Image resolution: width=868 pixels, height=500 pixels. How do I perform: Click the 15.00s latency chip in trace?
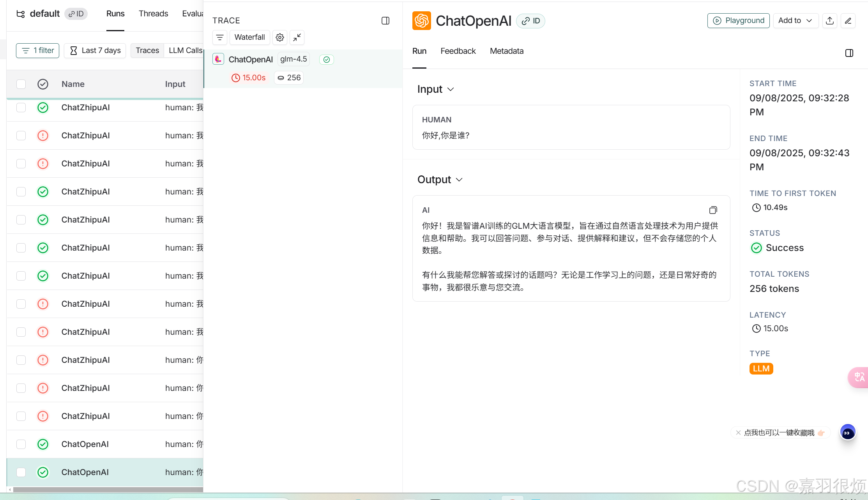point(248,78)
